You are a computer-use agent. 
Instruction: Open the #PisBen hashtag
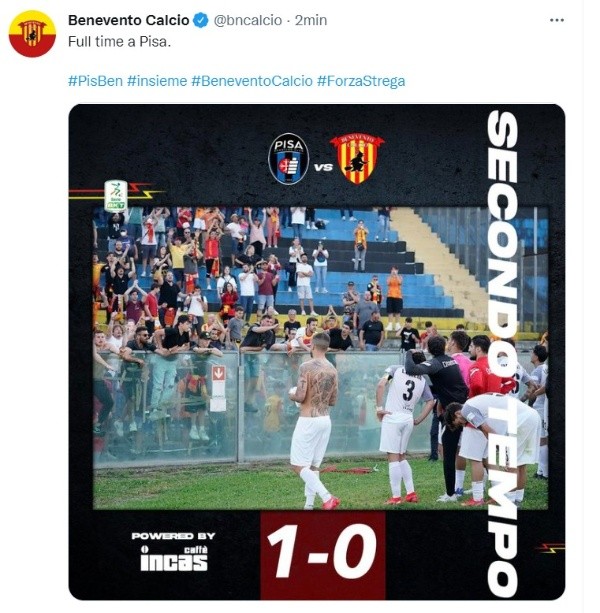95,81
